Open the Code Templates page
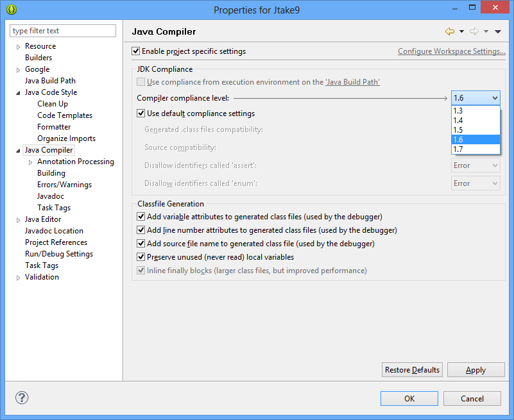The image size is (514, 420). pyautogui.click(x=65, y=115)
